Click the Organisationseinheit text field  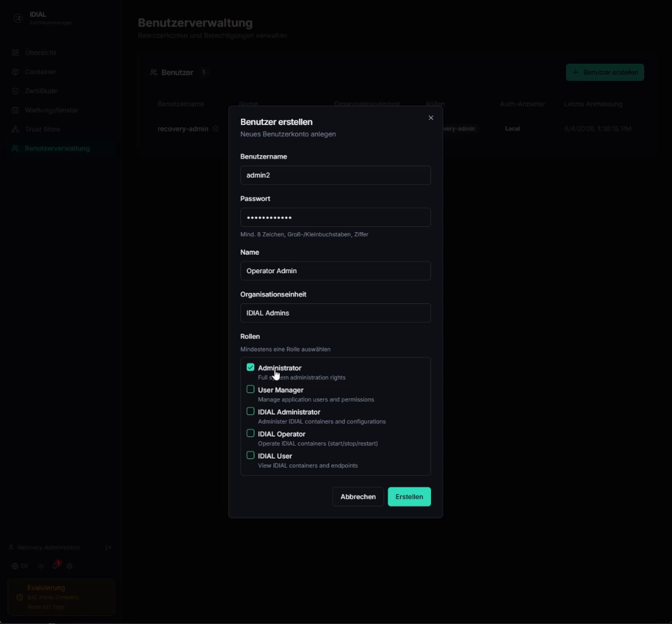click(335, 313)
